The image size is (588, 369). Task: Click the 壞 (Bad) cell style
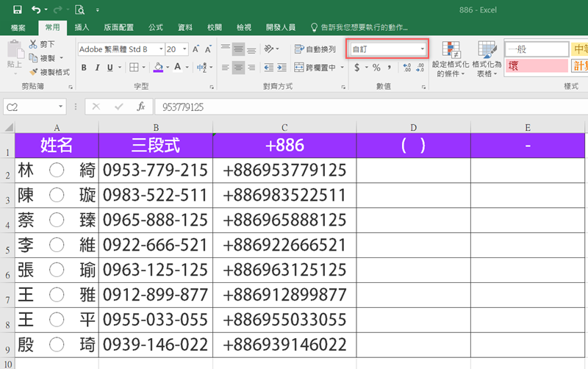(534, 66)
